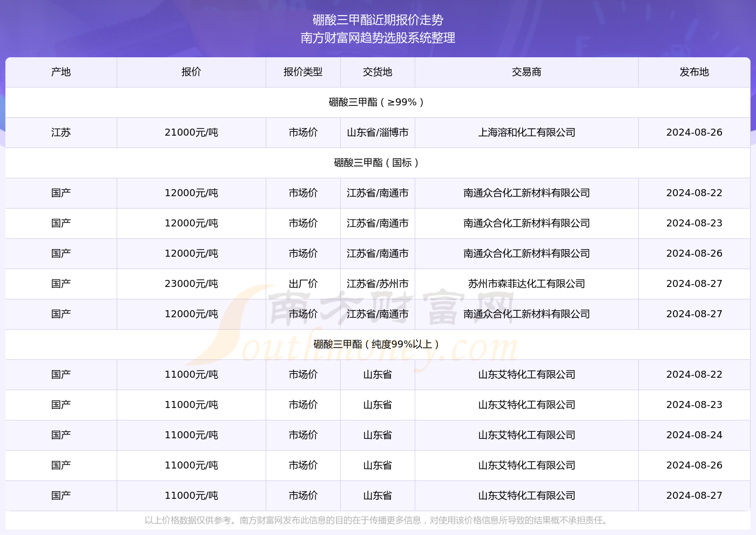Image resolution: width=756 pixels, height=535 pixels.
Task: Click the 出厂价 quote type cell
Action: click(303, 284)
